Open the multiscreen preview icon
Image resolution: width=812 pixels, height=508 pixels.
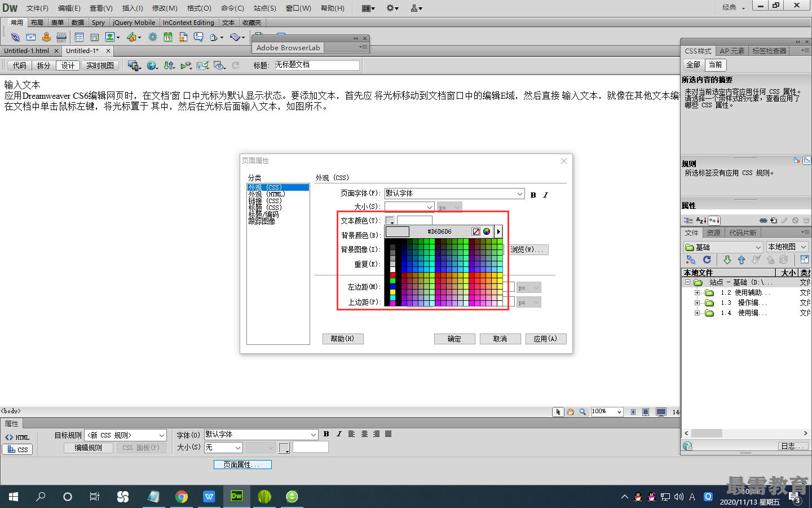(134, 65)
